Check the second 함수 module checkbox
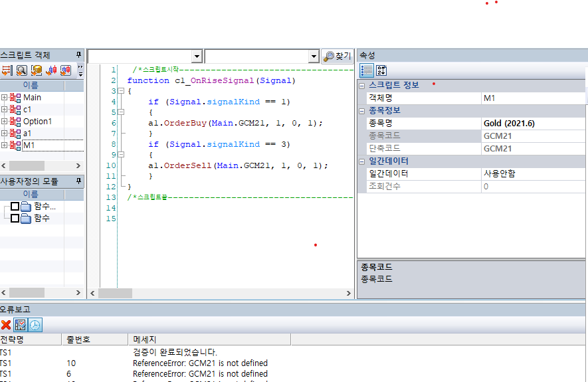Screen dimensions: 588x382 coord(15,218)
